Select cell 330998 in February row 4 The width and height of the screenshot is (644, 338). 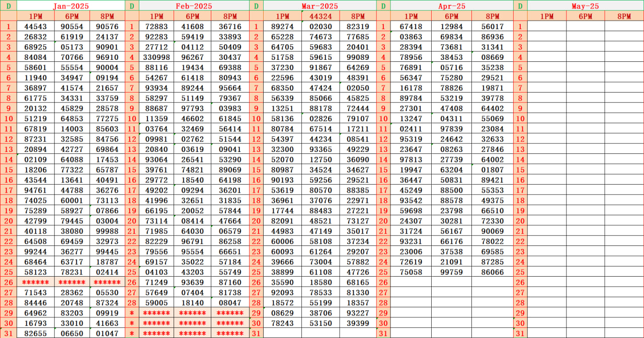156,57
